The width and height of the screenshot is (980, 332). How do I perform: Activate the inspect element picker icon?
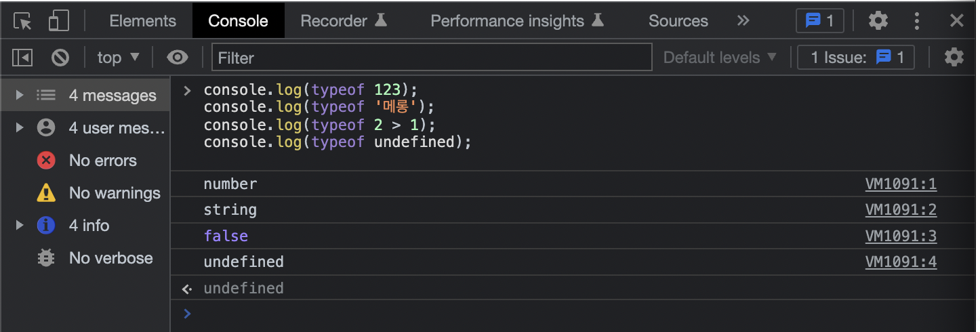23,21
